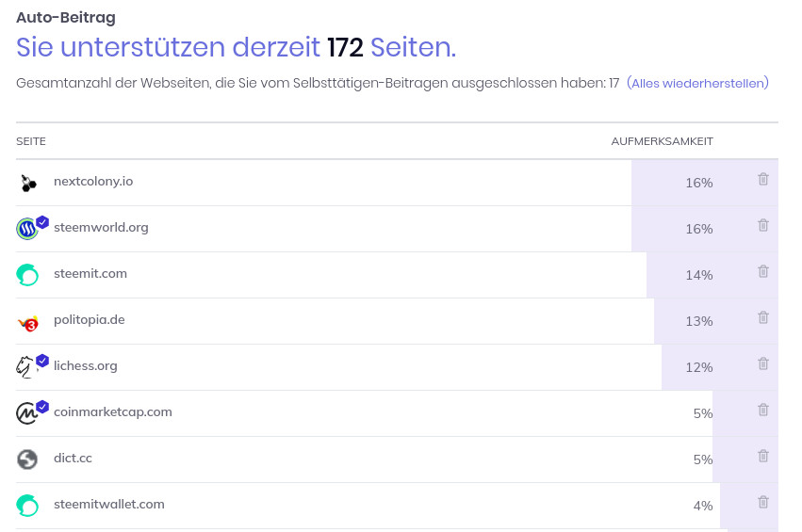This screenshot has width=802, height=532.
Task: Click the AUFMERKSAMKEIT column header
Action: (x=662, y=141)
